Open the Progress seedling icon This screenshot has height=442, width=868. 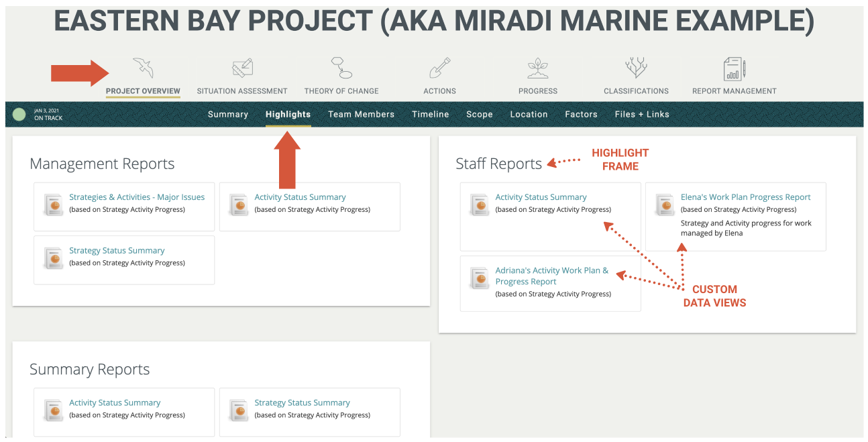(537, 66)
